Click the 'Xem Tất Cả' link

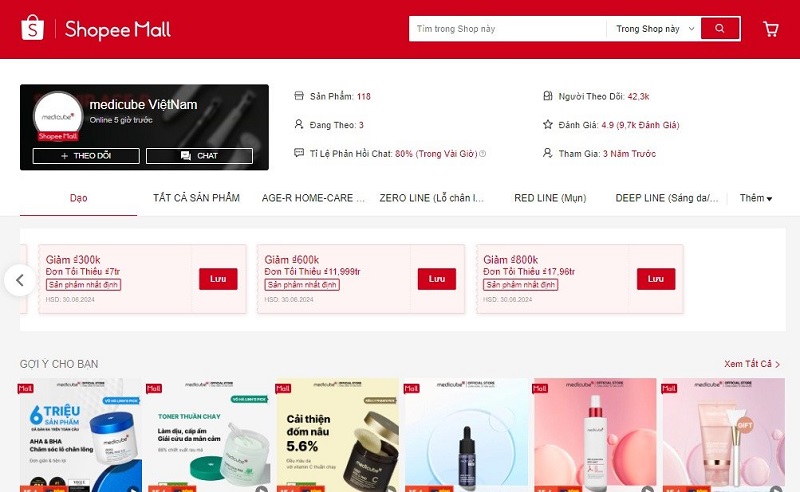tap(752, 364)
